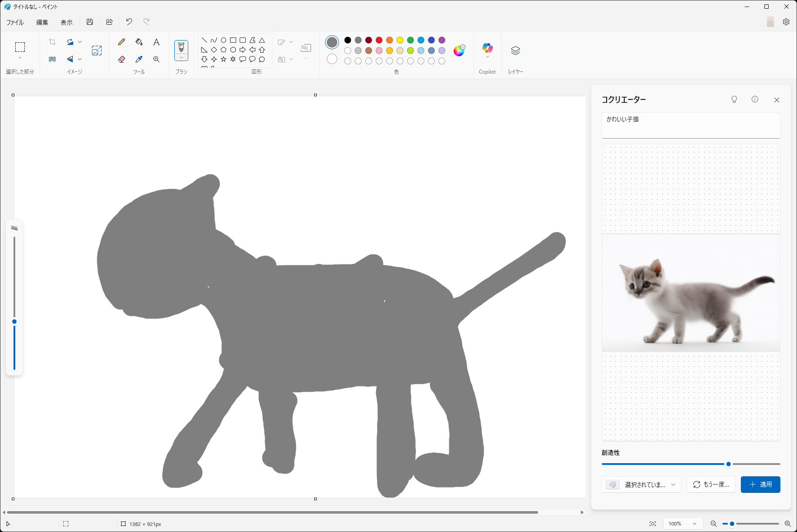Select the Fill with color tool
The width and height of the screenshot is (797, 532).
click(x=139, y=42)
